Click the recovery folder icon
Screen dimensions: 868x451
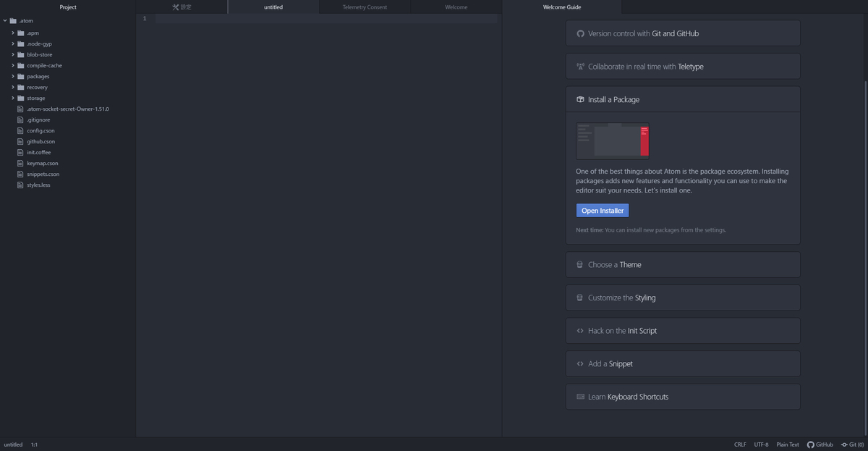pos(21,87)
